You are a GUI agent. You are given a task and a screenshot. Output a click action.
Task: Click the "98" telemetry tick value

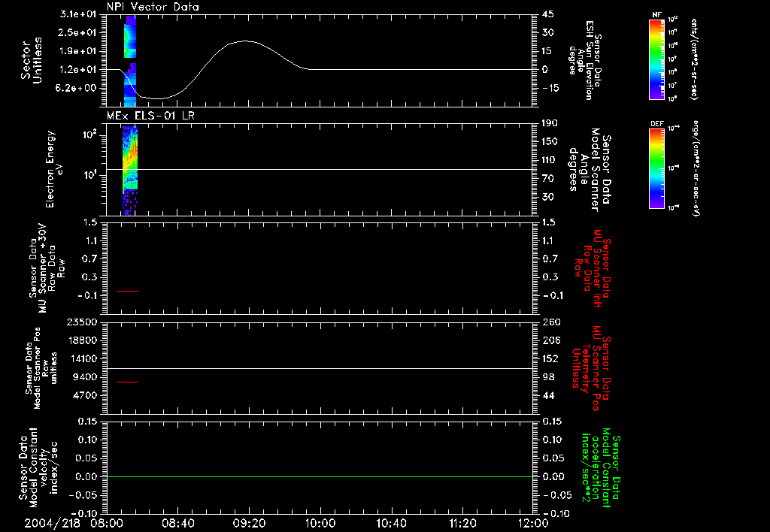tap(548, 377)
